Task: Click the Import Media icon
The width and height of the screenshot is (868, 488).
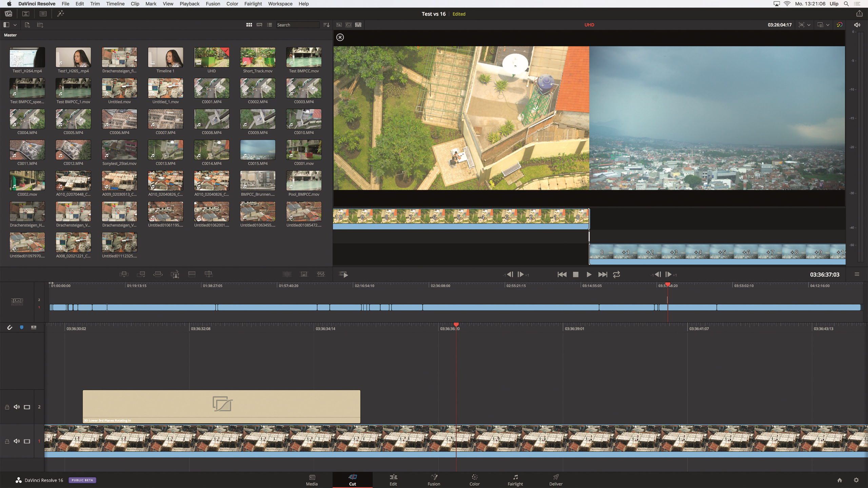Action: 27,25
